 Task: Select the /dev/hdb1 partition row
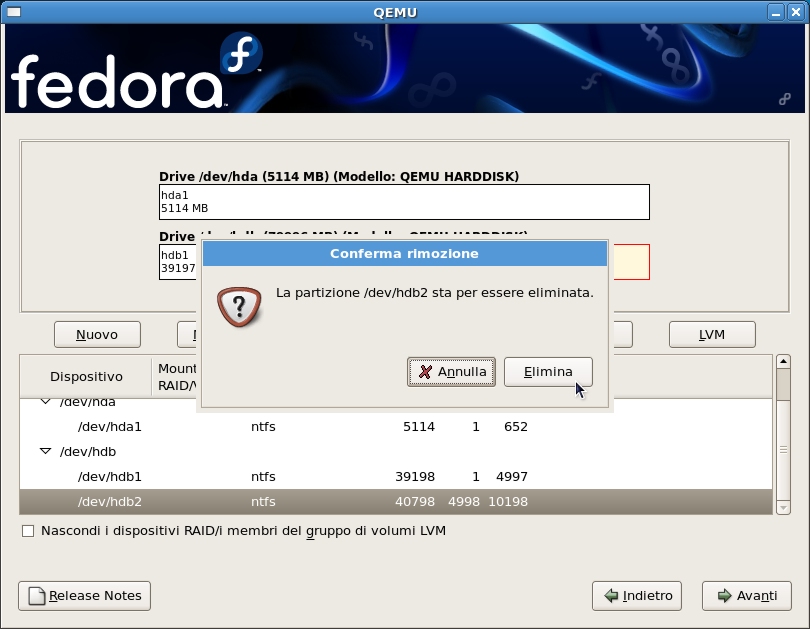(396, 477)
